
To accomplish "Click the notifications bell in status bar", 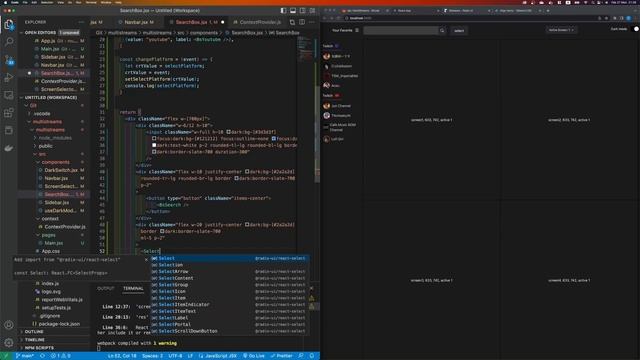I will click(312, 356).
